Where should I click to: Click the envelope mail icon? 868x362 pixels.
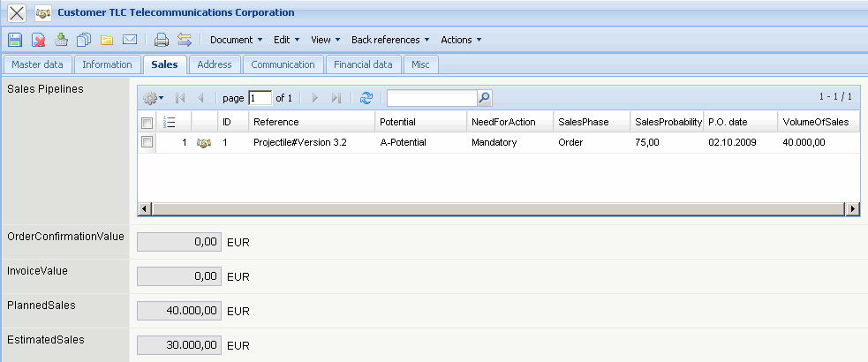point(130,40)
